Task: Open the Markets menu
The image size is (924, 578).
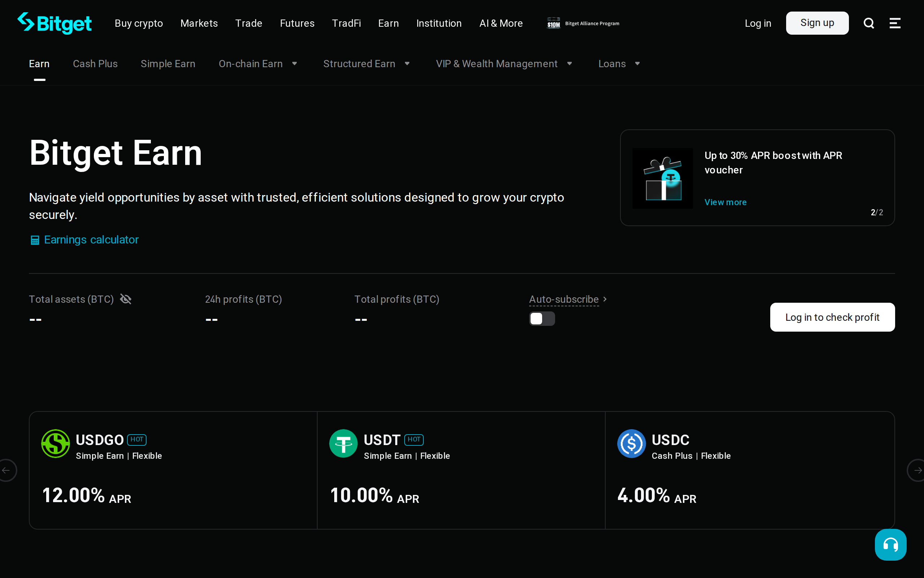Action: 199,23
